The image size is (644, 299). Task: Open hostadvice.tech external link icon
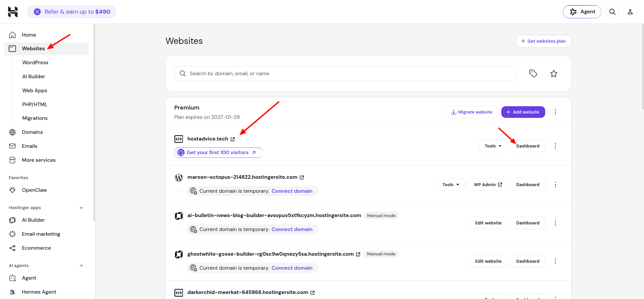[233, 139]
